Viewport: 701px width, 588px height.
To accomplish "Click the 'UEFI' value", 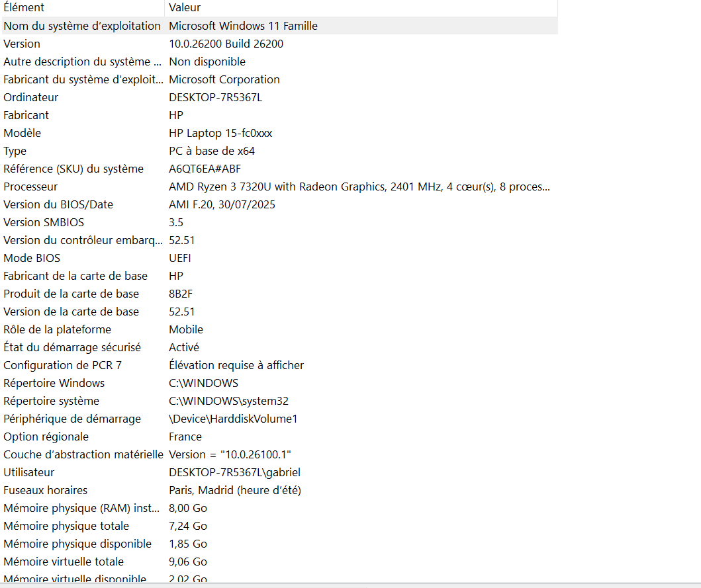I will point(180,258).
